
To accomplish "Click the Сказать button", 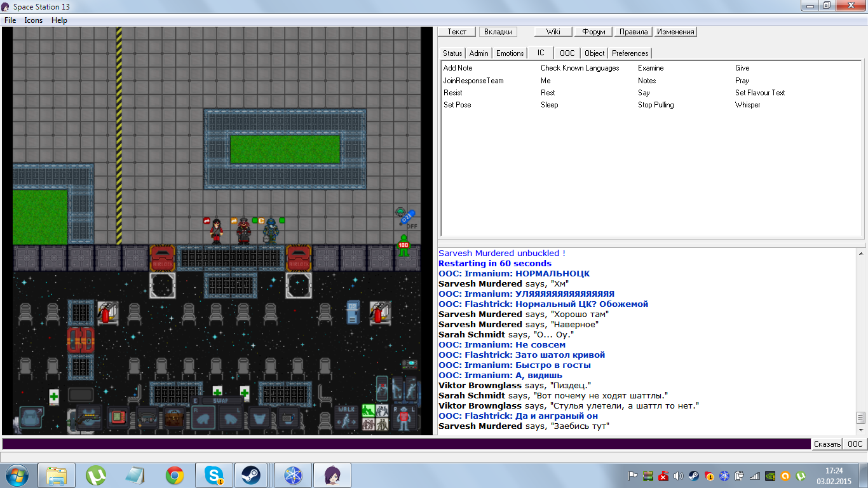I will pyautogui.click(x=827, y=444).
